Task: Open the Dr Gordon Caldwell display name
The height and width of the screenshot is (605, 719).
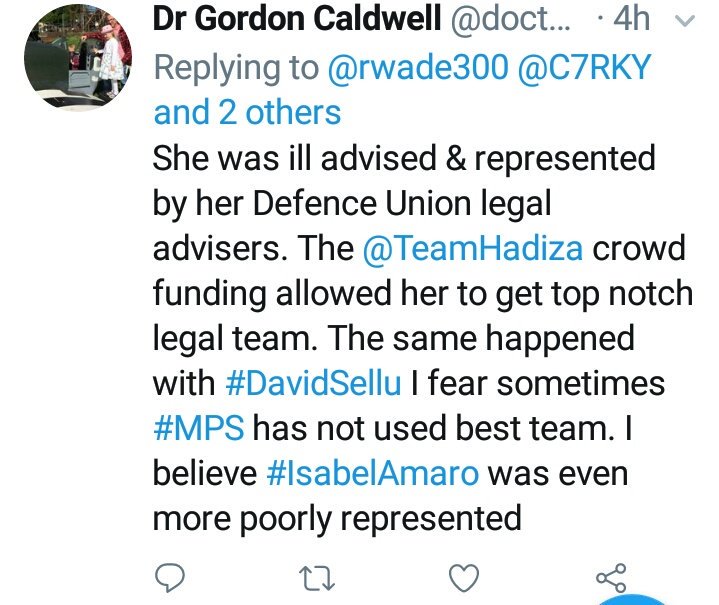Action: [297, 19]
